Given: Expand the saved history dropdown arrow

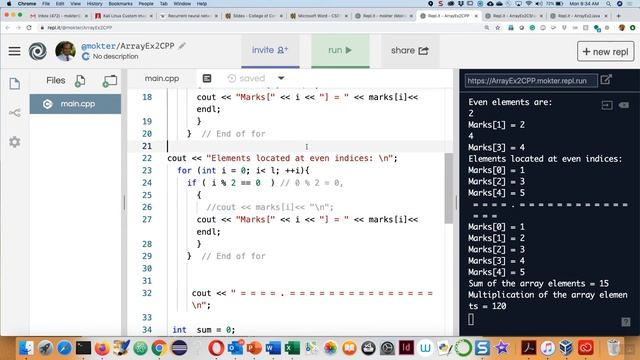Looking at the screenshot, I should [x=281, y=78].
